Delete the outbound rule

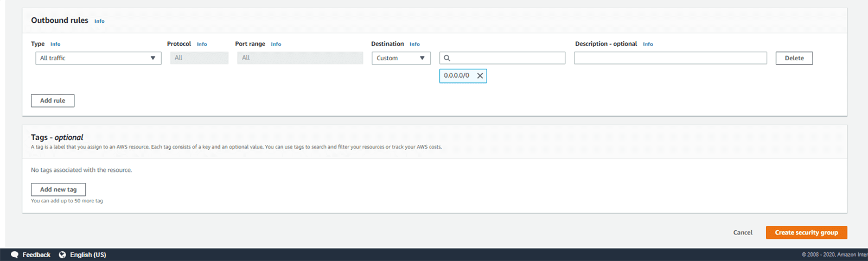click(x=794, y=58)
